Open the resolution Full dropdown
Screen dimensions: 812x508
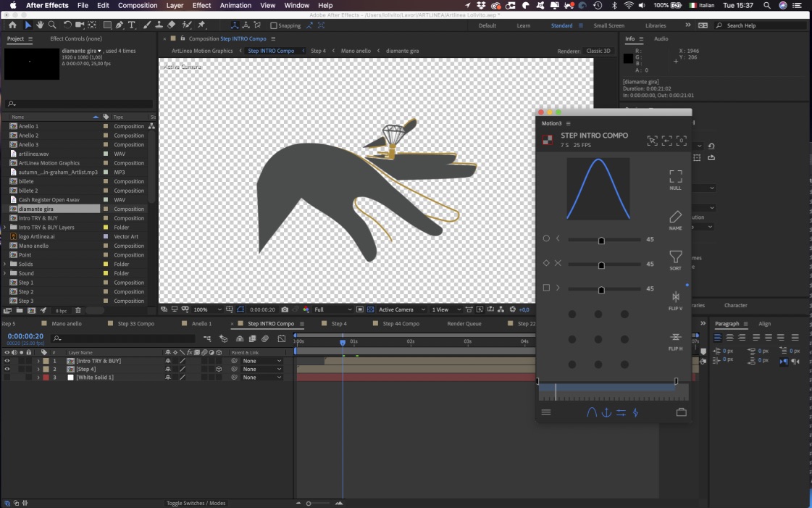(x=332, y=309)
